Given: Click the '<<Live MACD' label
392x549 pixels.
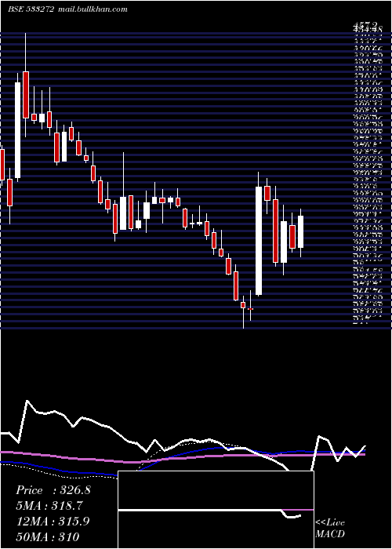Looking at the screenshot, I should pyautogui.click(x=330, y=528).
